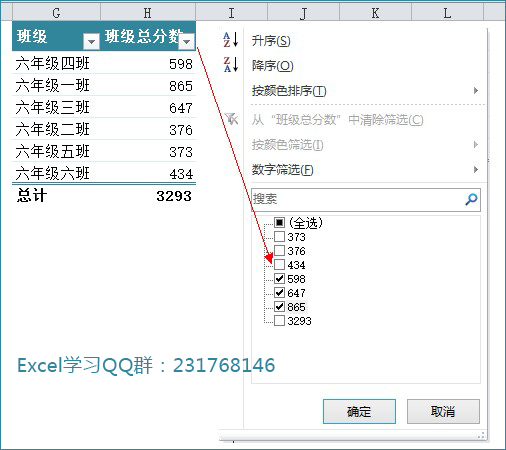Viewport: 506px width, 450px height.
Task: Open 按颜色筛选(I) menu item
Action: click(287, 145)
